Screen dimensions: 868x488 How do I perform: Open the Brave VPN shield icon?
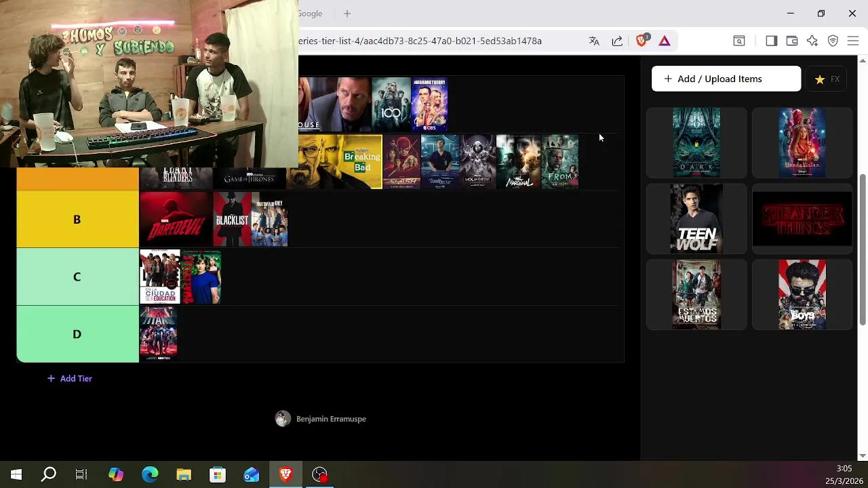833,41
